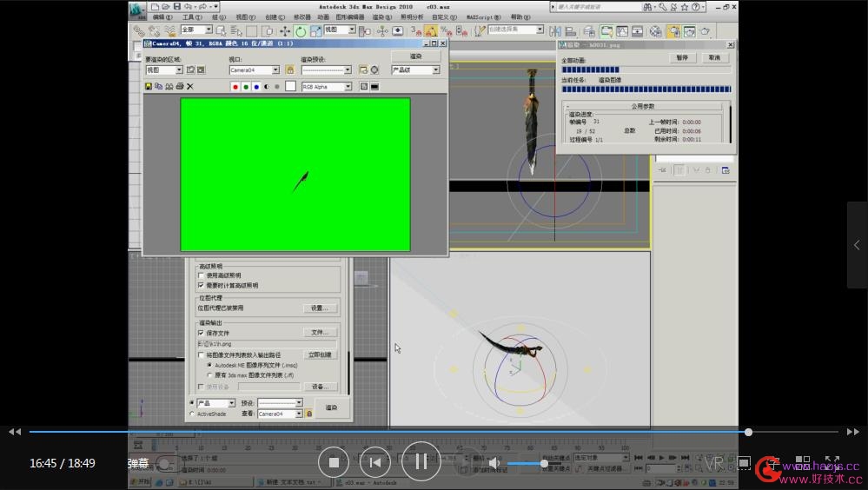Toggle the 需要时计算高级照明 checkbox
The height and width of the screenshot is (490, 868).
[x=201, y=285]
